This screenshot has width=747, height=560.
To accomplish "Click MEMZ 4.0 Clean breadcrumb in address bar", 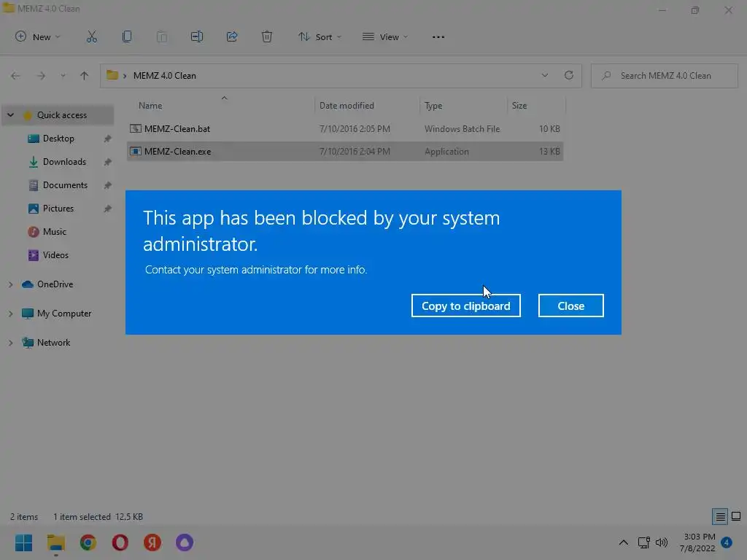I will [x=165, y=76].
